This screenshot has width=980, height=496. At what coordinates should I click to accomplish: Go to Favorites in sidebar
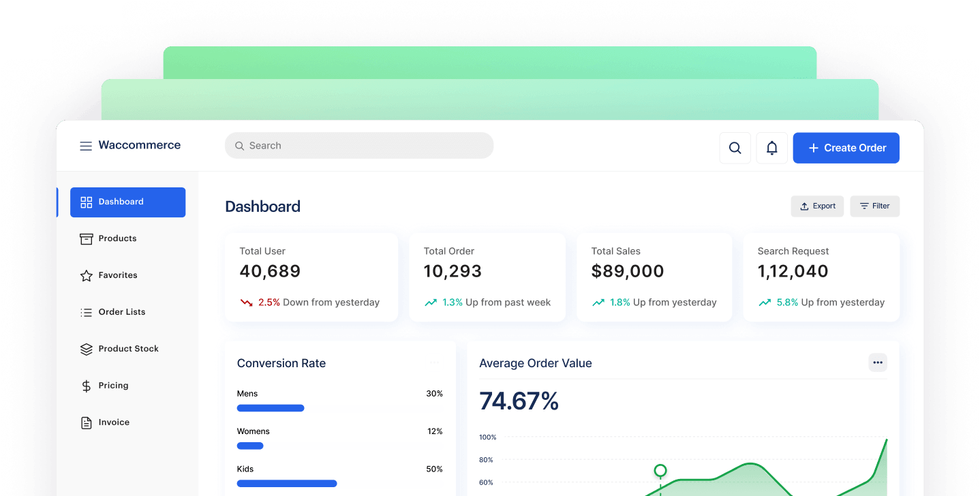[x=127, y=276]
